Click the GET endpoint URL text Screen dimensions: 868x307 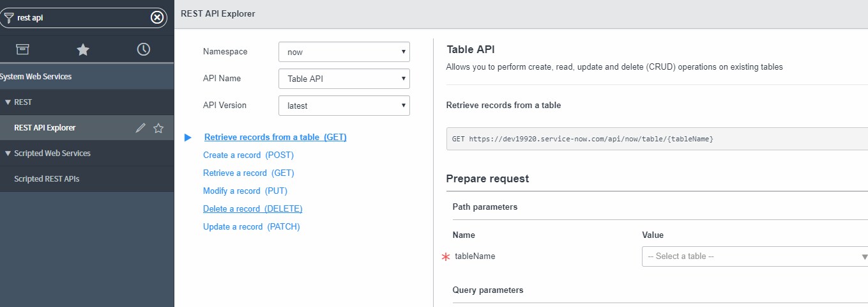pos(582,139)
